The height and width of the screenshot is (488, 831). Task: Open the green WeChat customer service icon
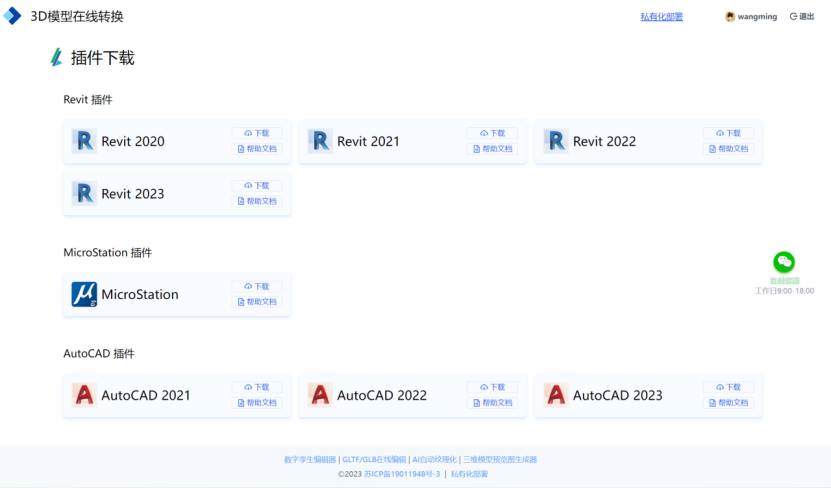tap(784, 262)
